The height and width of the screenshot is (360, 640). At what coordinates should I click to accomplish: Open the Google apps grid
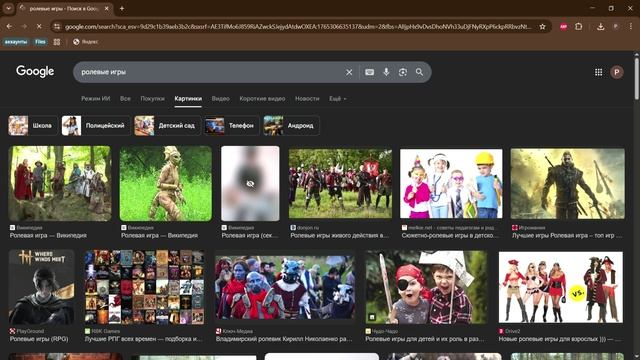click(x=598, y=72)
